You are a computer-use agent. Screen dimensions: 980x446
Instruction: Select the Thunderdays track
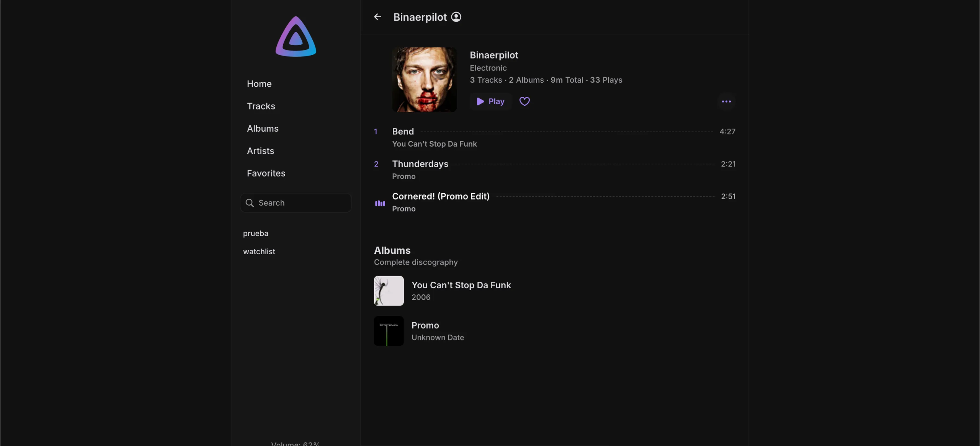coord(420,164)
